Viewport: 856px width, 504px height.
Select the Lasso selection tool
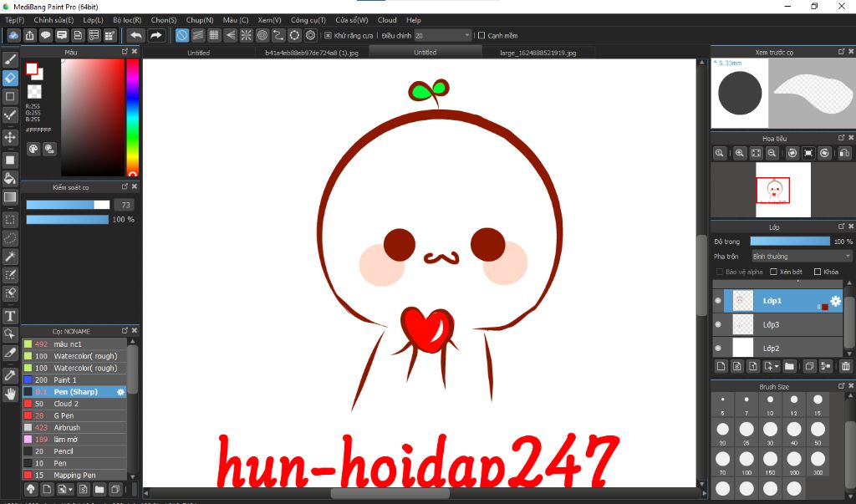point(10,238)
